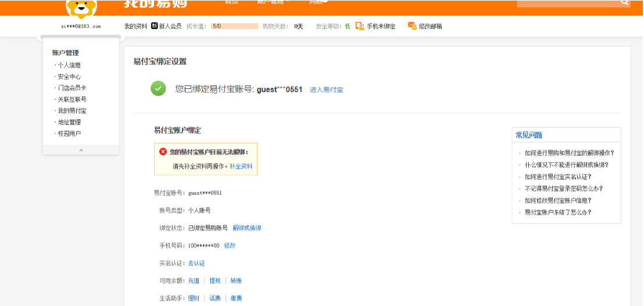Click the 0天 shopping days value
This screenshot has height=306, width=644.
(x=299, y=26)
